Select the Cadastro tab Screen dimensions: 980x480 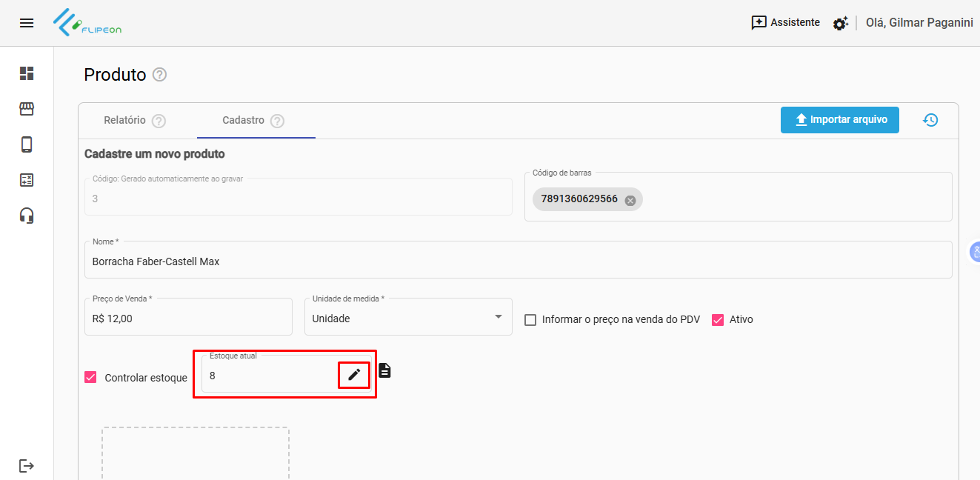pos(243,120)
